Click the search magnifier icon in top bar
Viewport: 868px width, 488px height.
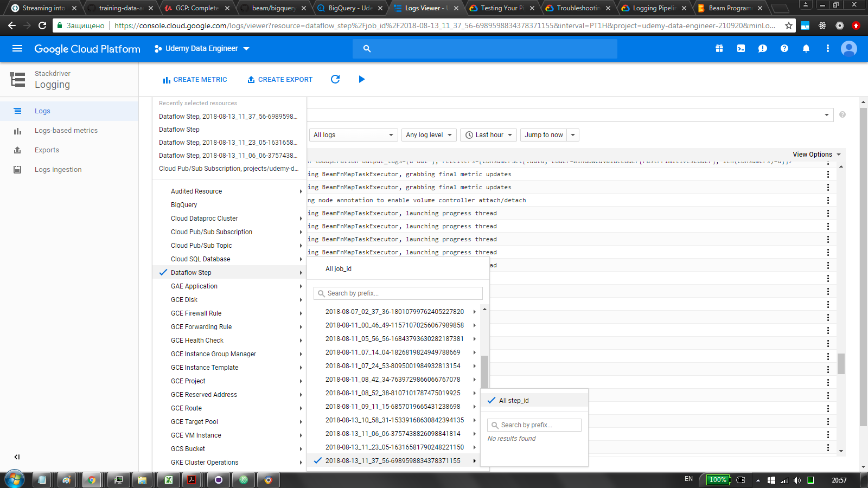coord(367,49)
